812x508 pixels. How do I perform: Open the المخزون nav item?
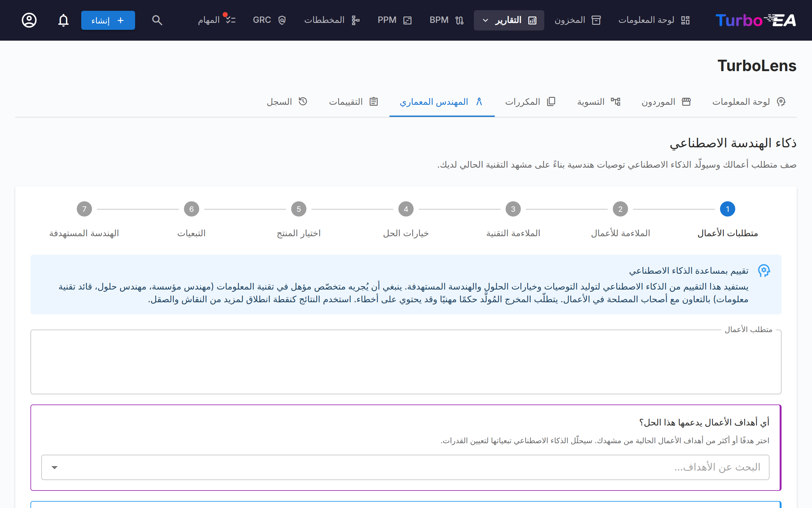pos(578,20)
